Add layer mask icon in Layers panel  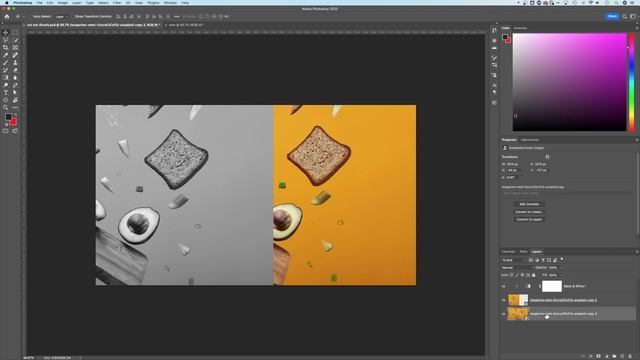598,356
